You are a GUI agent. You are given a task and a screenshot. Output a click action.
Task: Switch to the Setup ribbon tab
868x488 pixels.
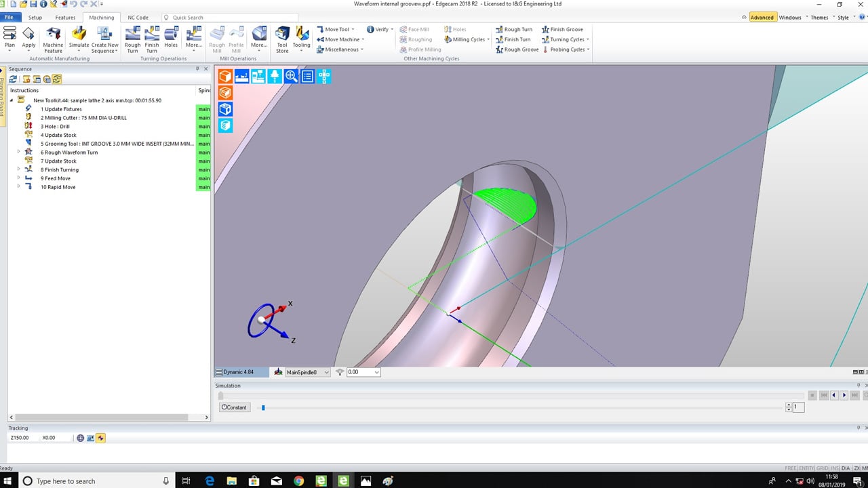pyautogui.click(x=35, y=18)
